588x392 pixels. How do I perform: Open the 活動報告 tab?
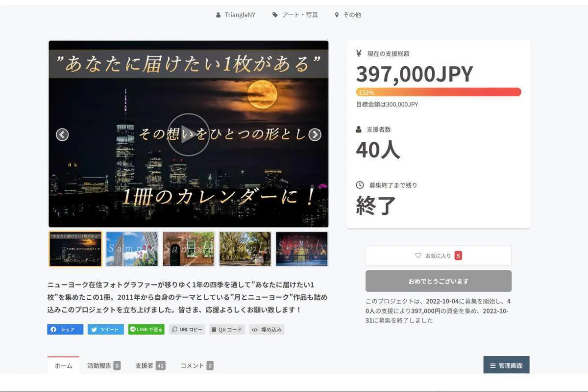103,366
